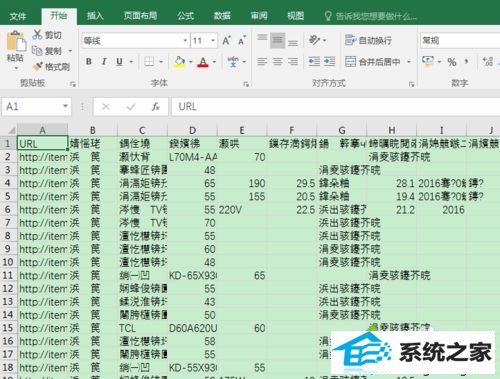This screenshot has height=379, width=500.
Task: Click the increase font size icon
Action: click(227, 41)
